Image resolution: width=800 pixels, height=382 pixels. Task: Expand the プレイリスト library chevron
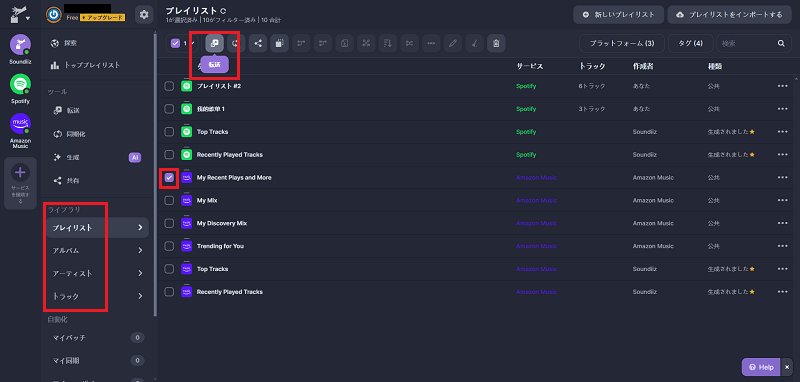coord(140,227)
